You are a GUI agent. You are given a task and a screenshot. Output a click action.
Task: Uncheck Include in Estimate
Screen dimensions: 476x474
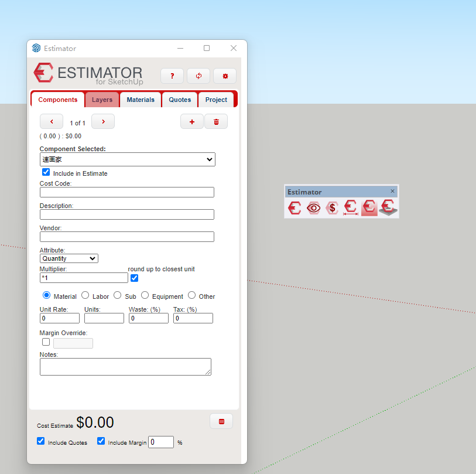46,172
